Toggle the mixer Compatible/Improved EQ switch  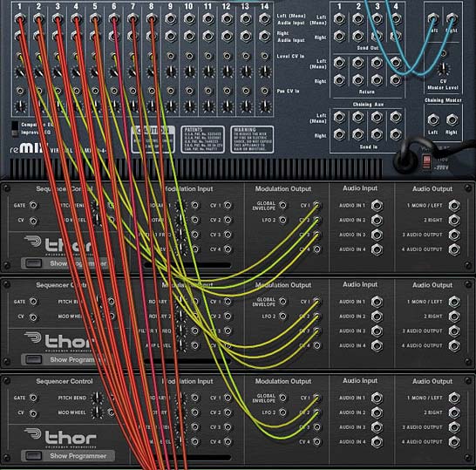[x=15, y=129]
